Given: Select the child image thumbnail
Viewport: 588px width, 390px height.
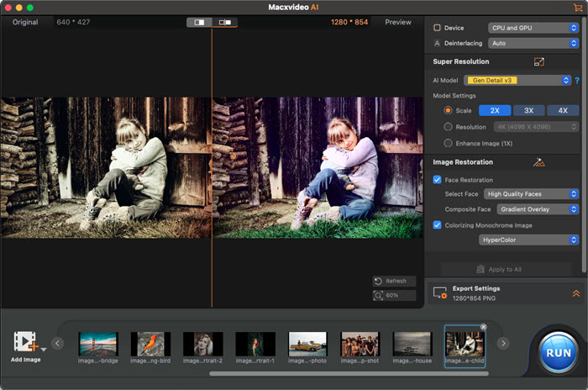Looking at the screenshot, I should (x=465, y=344).
